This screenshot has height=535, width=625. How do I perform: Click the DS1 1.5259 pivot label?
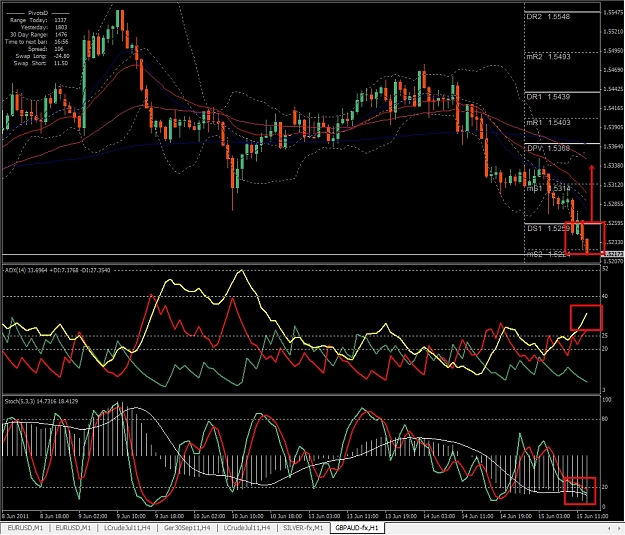click(548, 228)
